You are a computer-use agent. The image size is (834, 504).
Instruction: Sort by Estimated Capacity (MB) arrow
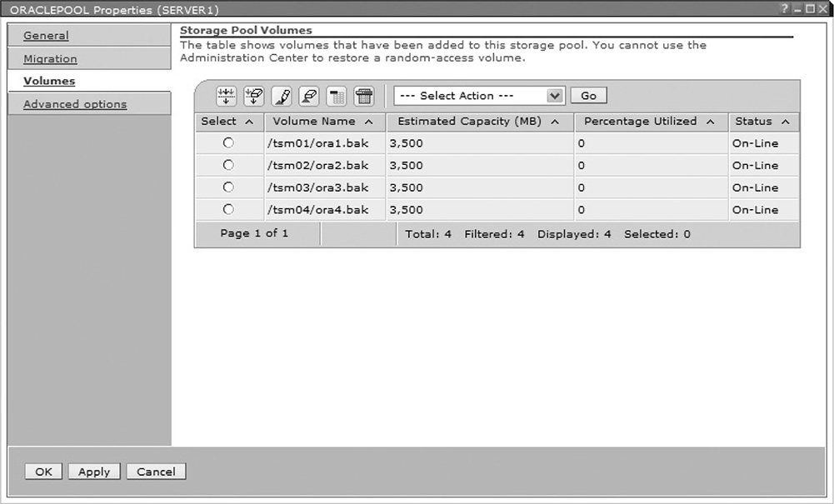[555, 122]
